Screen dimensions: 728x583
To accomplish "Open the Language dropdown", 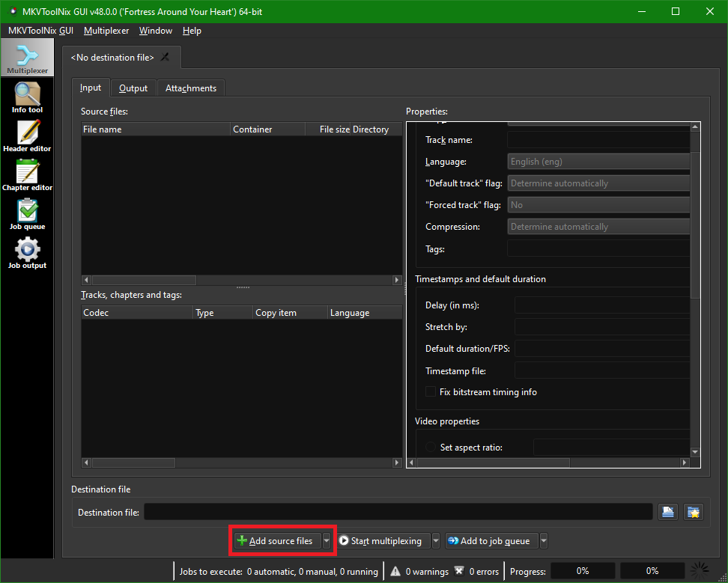I will click(598, 162).
